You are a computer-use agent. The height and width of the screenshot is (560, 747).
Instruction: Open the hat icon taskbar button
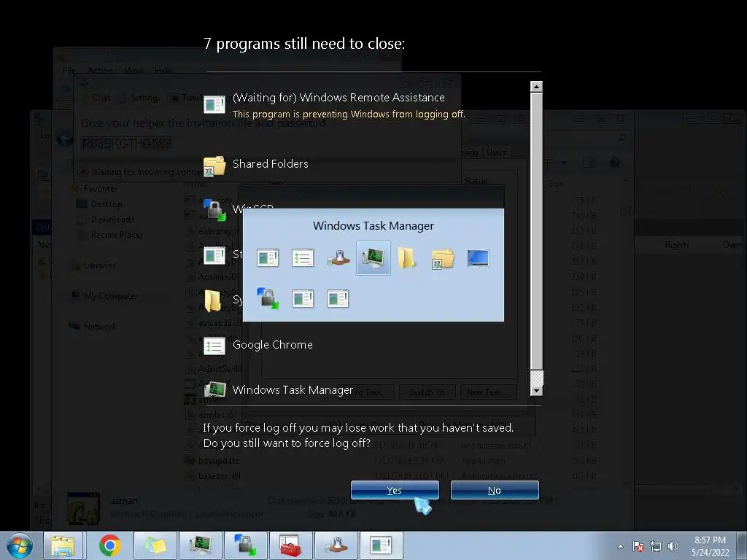click(336, 545)
